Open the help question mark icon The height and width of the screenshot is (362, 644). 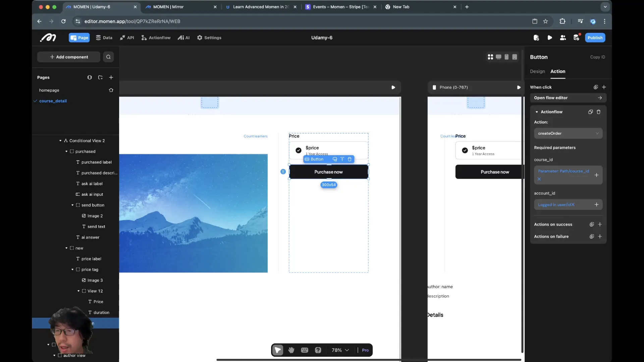tap(318, 350)
